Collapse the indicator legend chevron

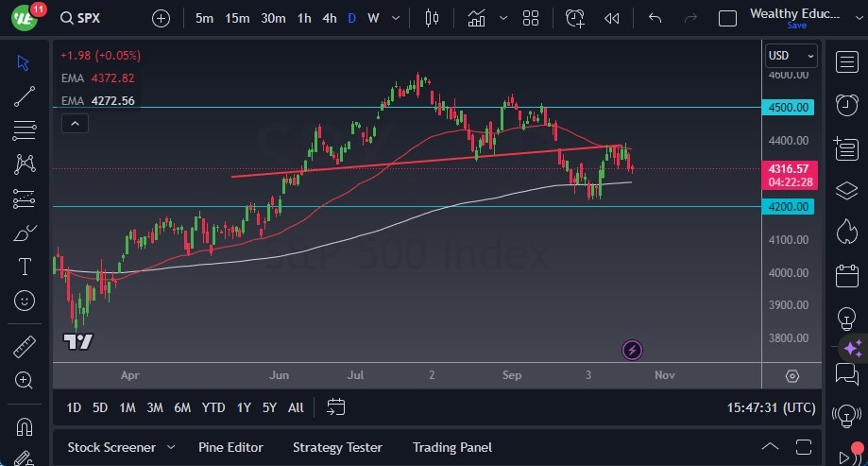(x=75, y=123)
